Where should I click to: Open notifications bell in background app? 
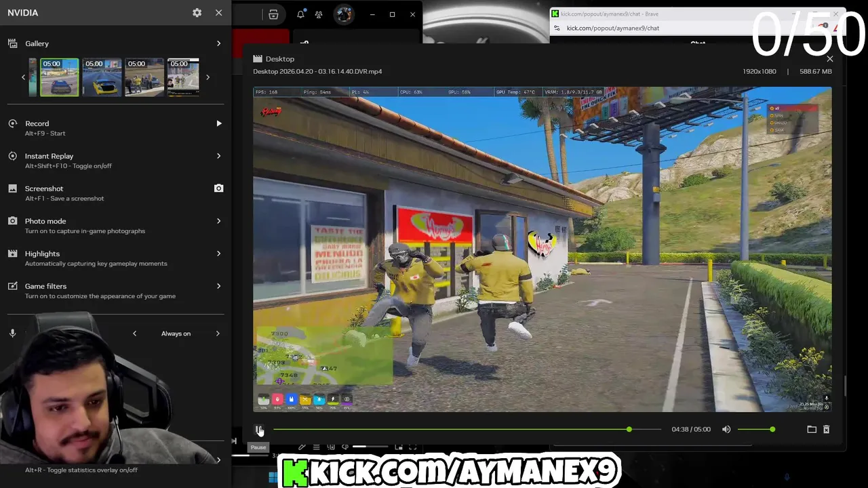[x=300, y=14]
